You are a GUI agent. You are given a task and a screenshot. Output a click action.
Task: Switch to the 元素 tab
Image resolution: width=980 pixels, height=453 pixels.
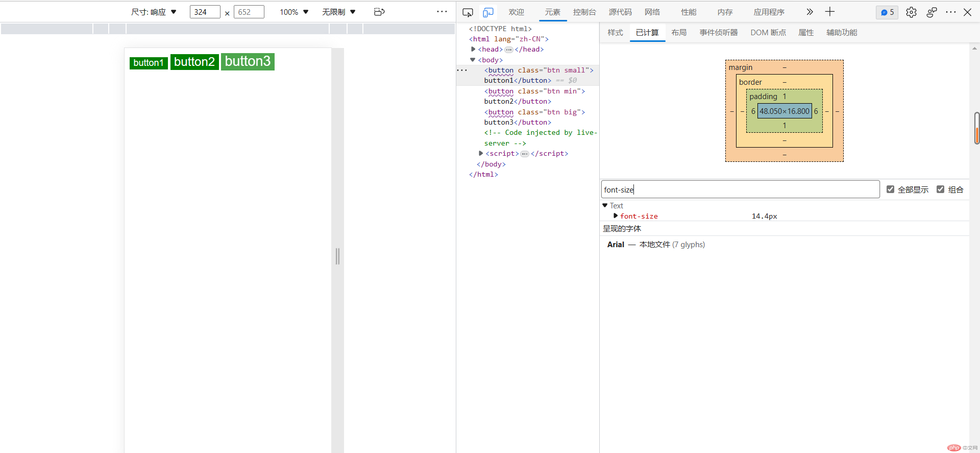pyautogui.click(x=552, y=12)
